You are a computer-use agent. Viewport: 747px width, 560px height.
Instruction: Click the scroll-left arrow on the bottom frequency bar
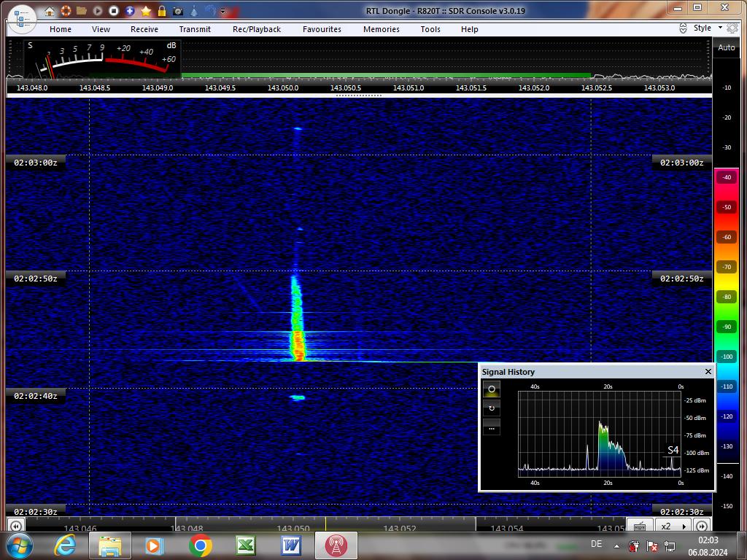(x=16, y=526)
